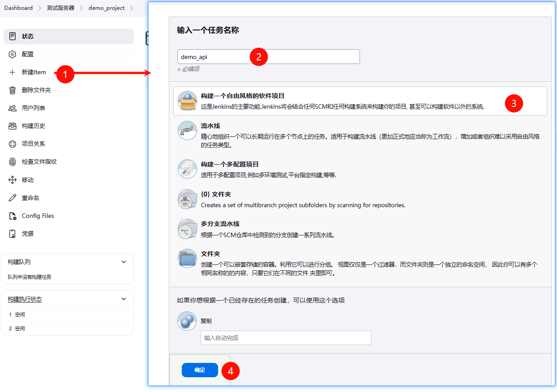
Task: Open the Config Files sidebar entry
Action: [x=38, y=216]
